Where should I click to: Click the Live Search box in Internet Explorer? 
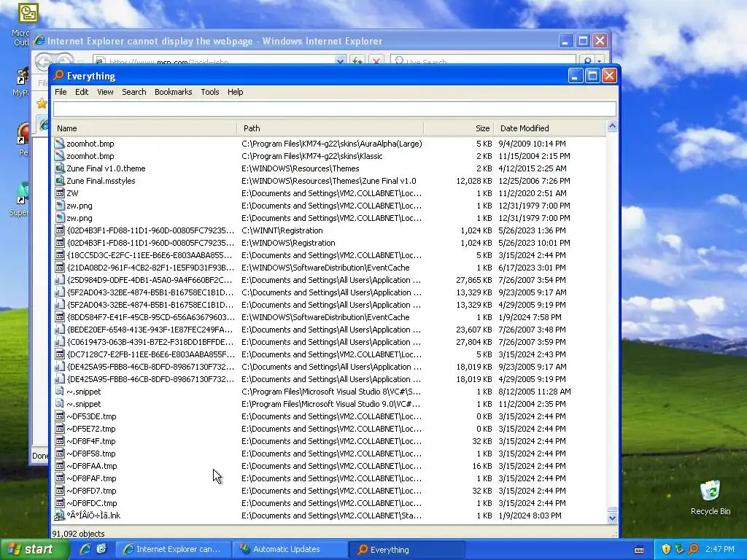(x=483, y=61)
